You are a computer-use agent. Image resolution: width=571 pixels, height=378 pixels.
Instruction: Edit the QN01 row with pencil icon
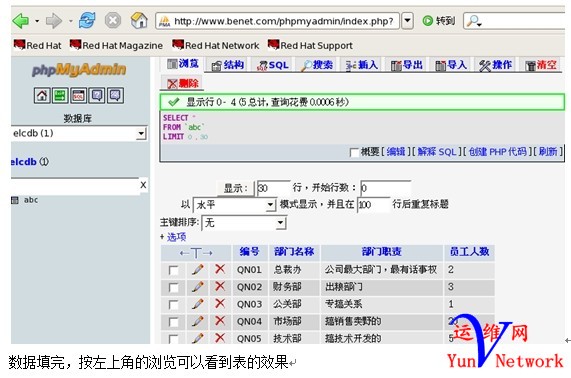click(197, 270)
